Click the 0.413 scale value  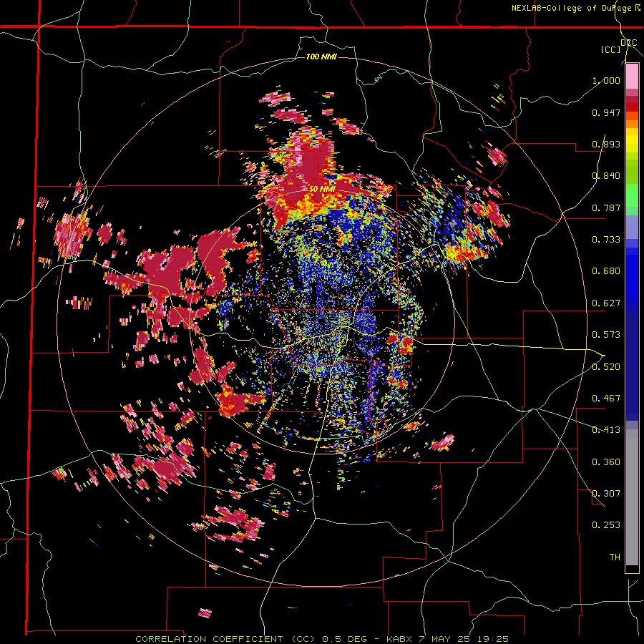tap(606, 430)
